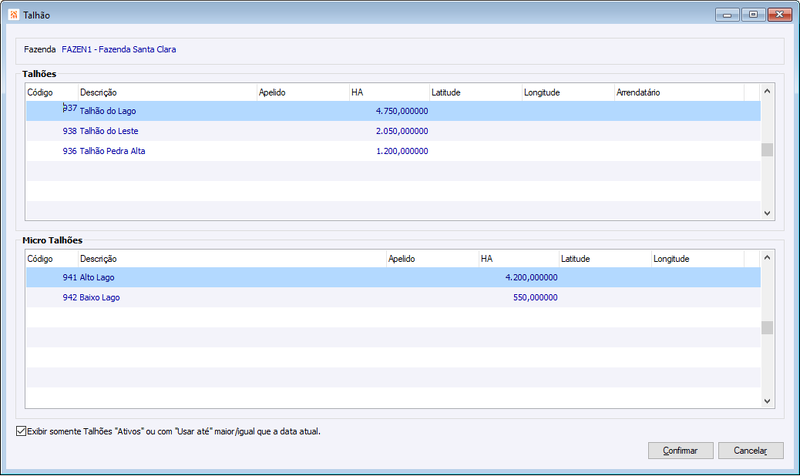Click the Talhões list scroll-down arrow
The image size is (800, 476).
(x=767, y=213)
